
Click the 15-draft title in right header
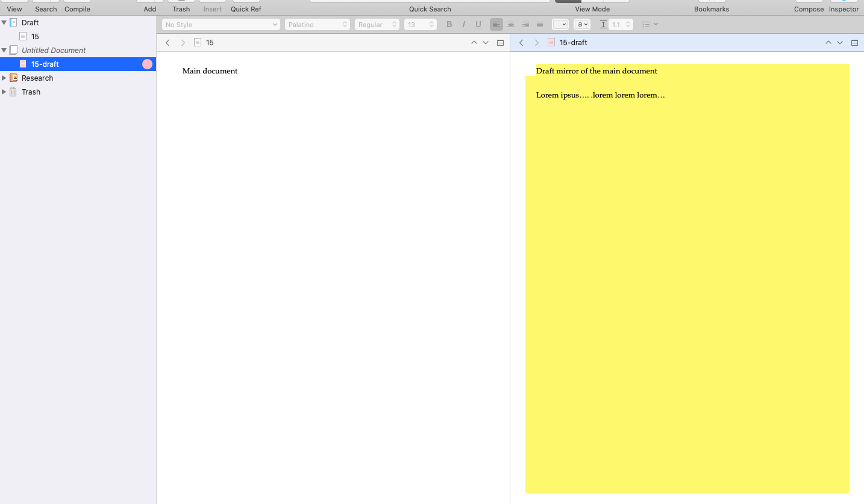(x=574, y=43)
